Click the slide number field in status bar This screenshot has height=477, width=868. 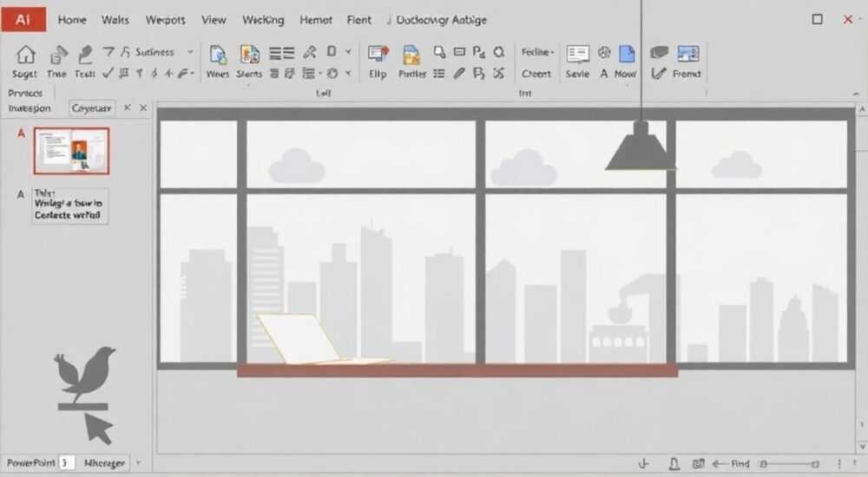point(67,462)
